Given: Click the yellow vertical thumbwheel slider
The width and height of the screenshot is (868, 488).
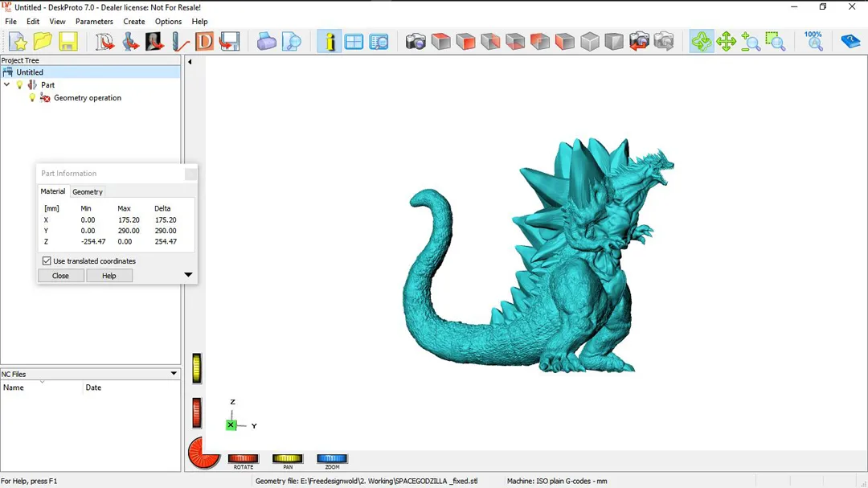Looking at the screenshot, I should [197, 368].
